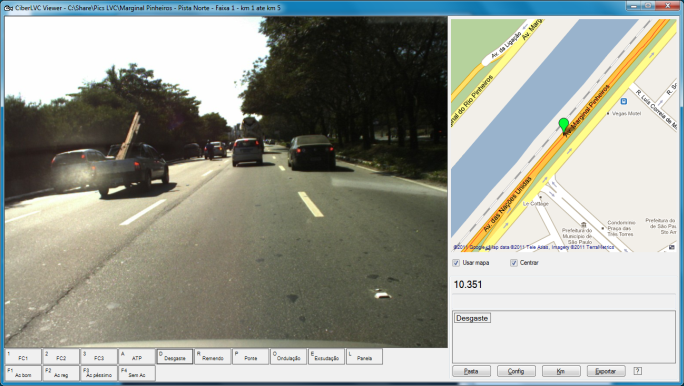Mark Ondulação defect button

pyautogui.click(x=288, y=356)
